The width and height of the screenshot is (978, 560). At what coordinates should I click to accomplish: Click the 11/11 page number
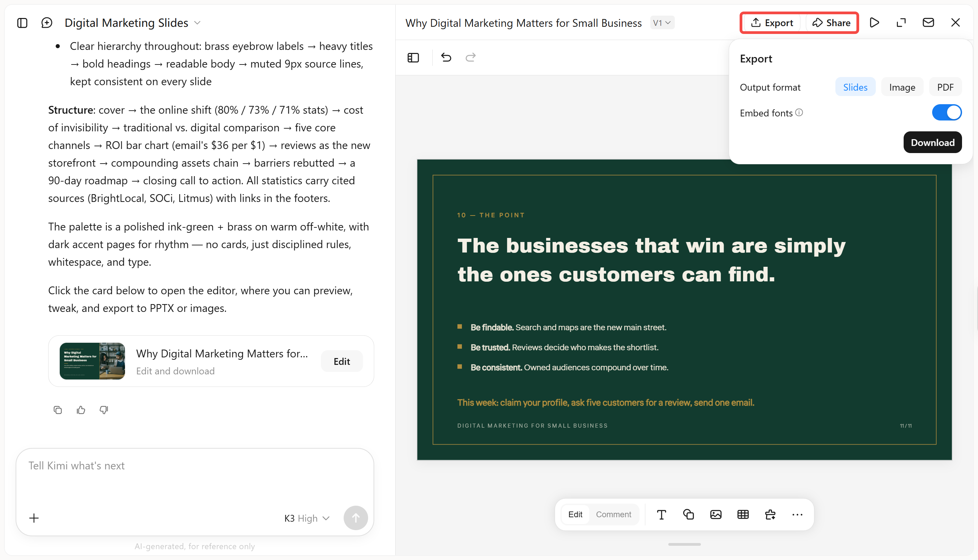[x=906, y=426]
